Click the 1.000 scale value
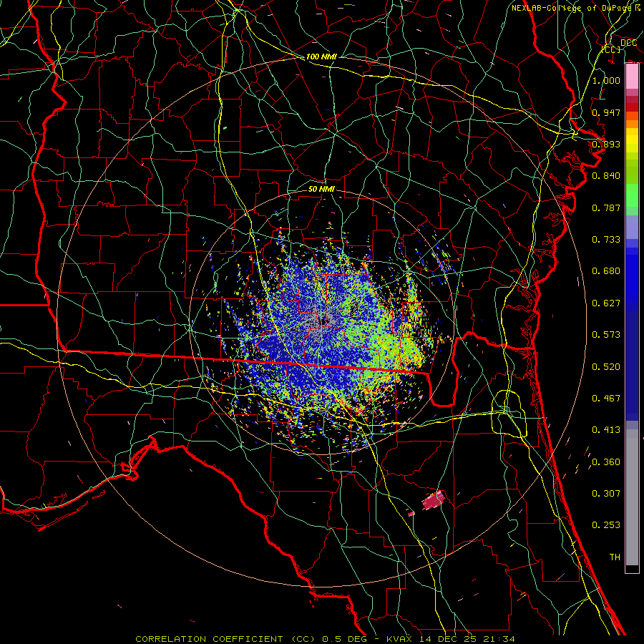Image resolution: width=644 pixels, height=644 pixels. tap(606, 80)
